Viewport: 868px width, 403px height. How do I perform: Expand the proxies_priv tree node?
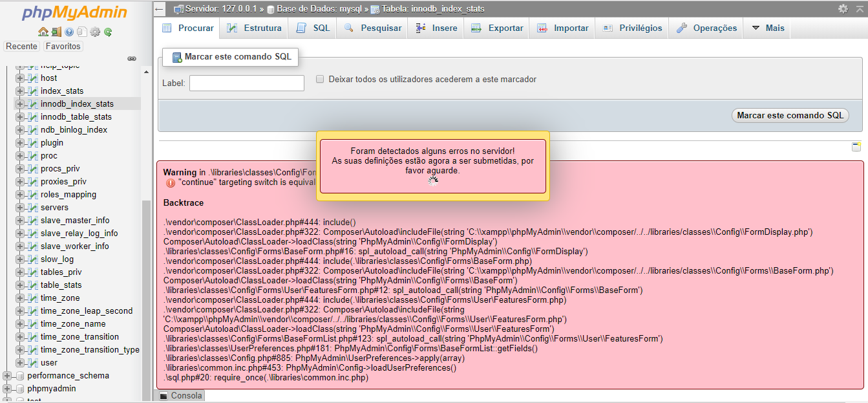click(x=20, y=181)
